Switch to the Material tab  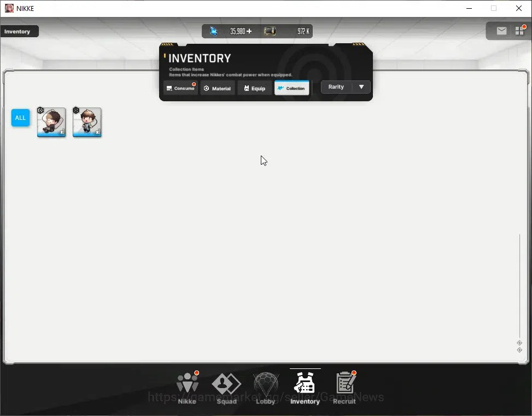(x=218, y=88)
